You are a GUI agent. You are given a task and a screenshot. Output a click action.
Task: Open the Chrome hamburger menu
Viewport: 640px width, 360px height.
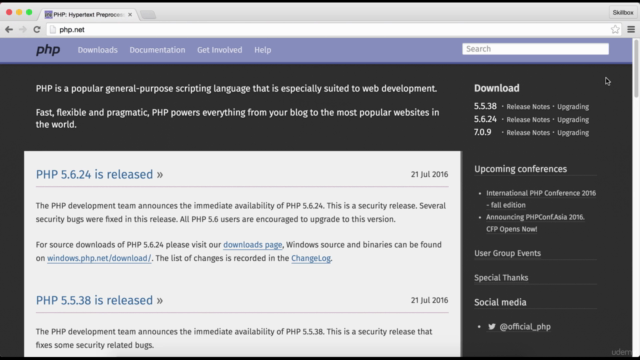tap(631, 29)
